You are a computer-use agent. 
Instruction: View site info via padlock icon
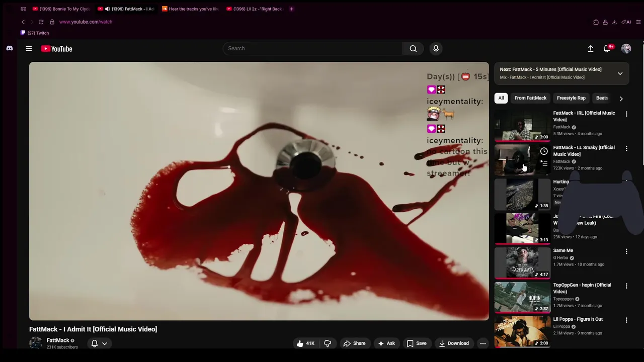coord(52,22)
